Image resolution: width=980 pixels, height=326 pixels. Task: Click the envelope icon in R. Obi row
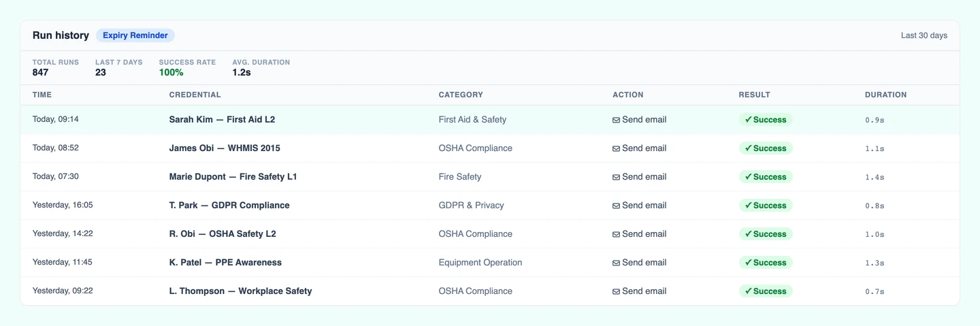pyautogui.click(x=616, y=234)
